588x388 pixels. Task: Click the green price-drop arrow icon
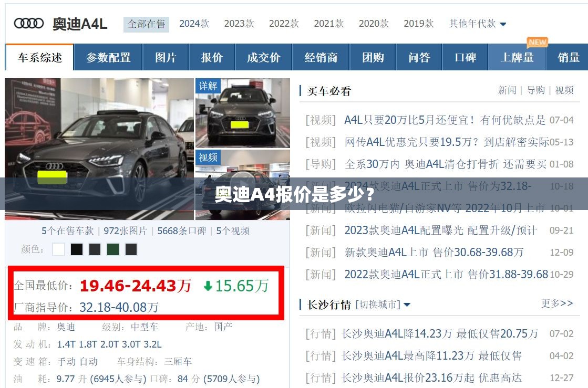pos(208,286)
